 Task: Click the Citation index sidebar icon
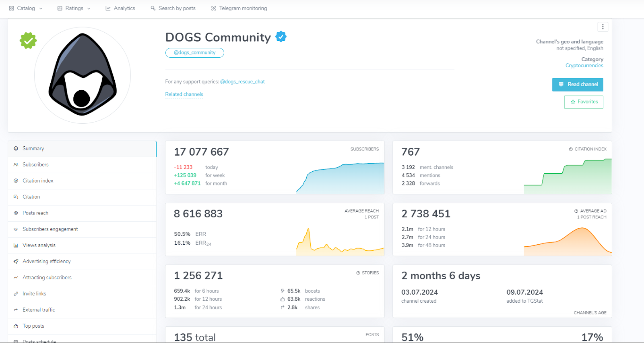coord(16,181)
